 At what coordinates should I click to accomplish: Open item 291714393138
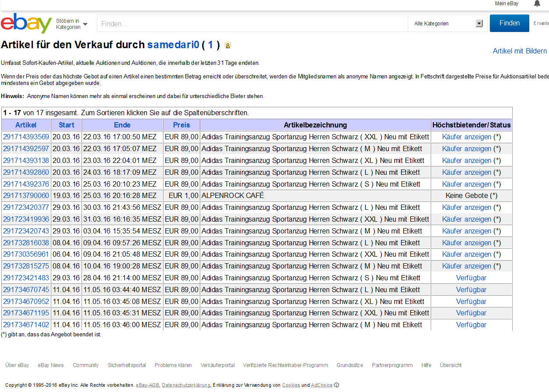pos(26,160)
